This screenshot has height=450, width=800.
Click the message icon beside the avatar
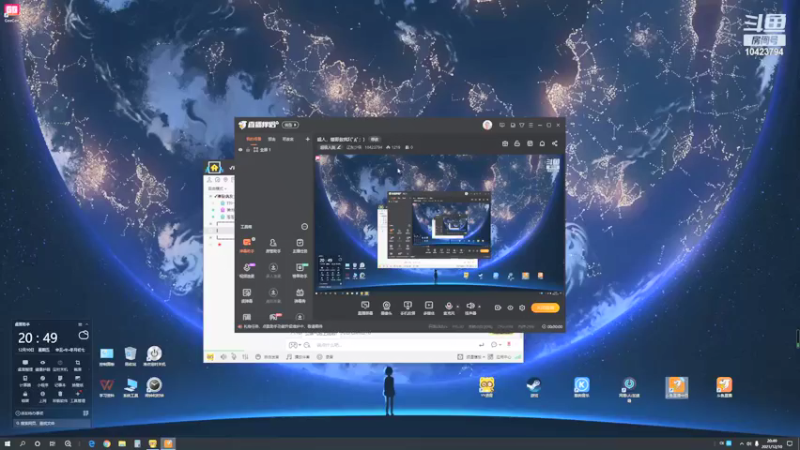point(502,125)
